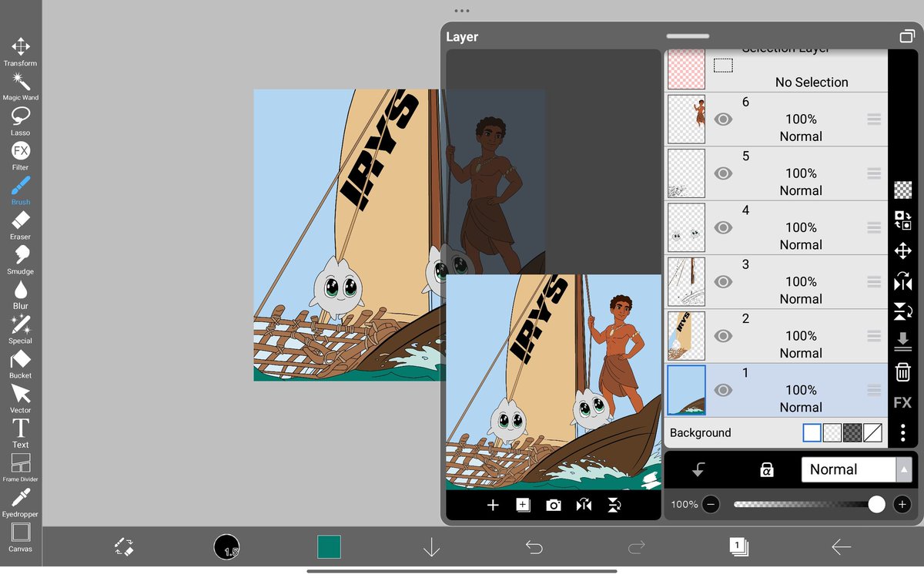The width and height of the screenshot is (924, 578).
Task: Flip layer vertically in preview toolbar
Action: click(614, 505)
